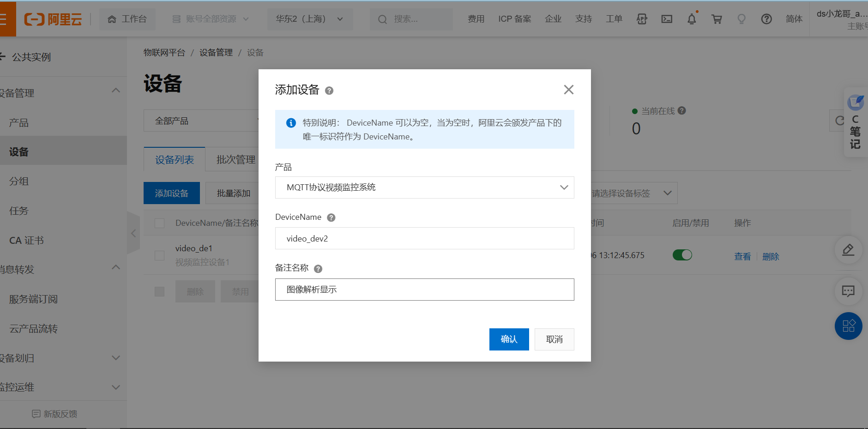
Task: Click the DeviceName input field
Action: point(424,238)
